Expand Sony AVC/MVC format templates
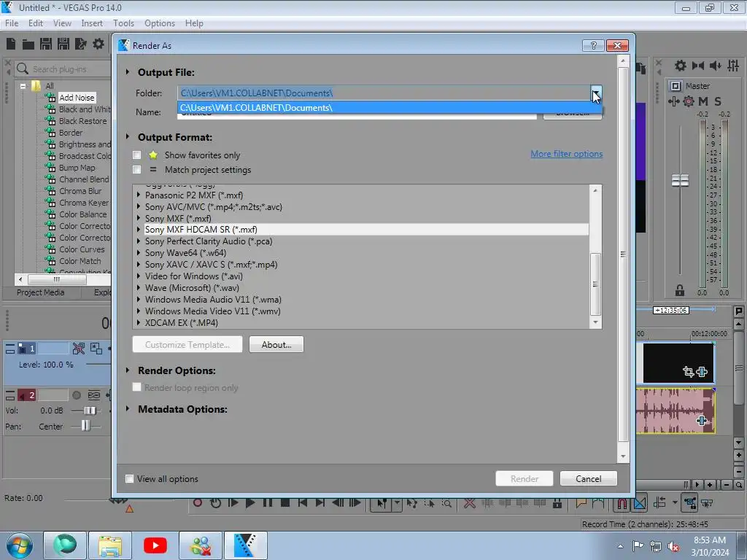This screenshot has width=747, height=560. pos(138,206)
